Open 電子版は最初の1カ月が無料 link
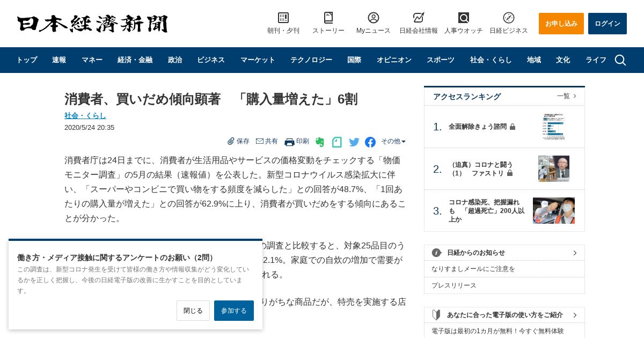644x338 pixels. pos(497,331)
